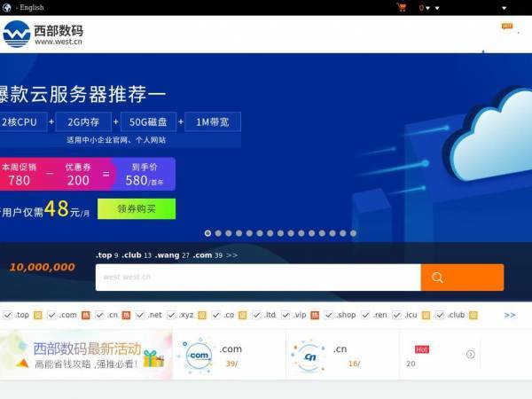Screen dimensions: 532x399
Task: Click the yellow badge beside .co
Action: [243, 315]
